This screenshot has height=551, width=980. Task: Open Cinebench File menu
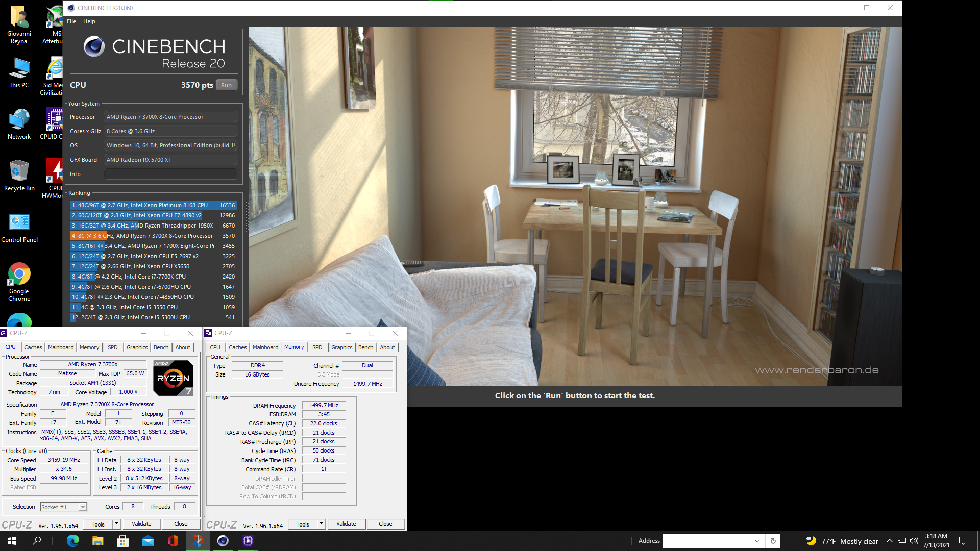71,21
